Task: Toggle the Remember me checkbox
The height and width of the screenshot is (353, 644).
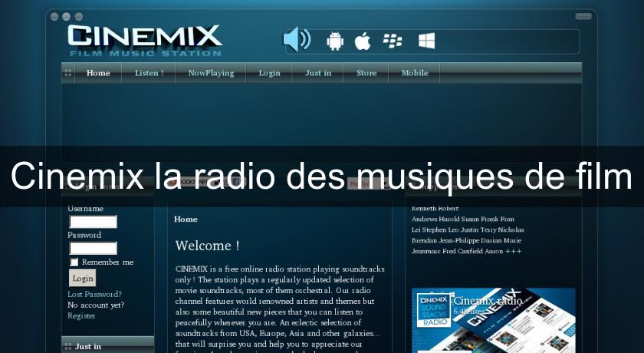Action: 74,262
